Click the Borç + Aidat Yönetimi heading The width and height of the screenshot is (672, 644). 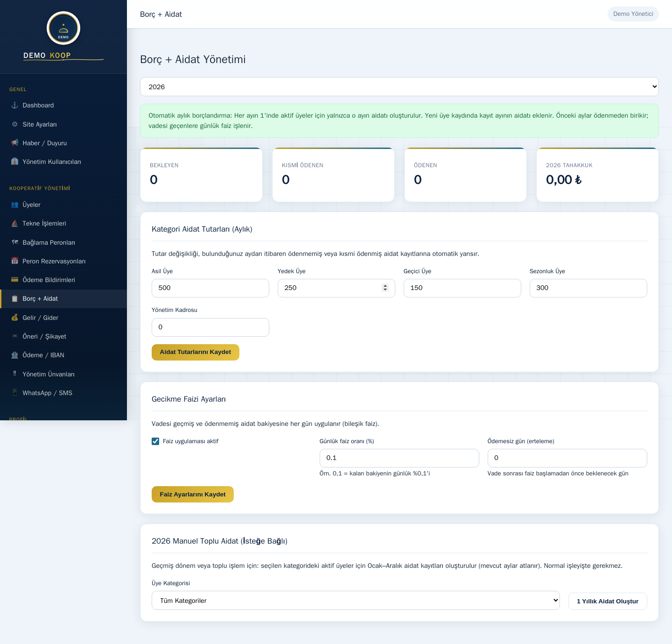(193, 59)
